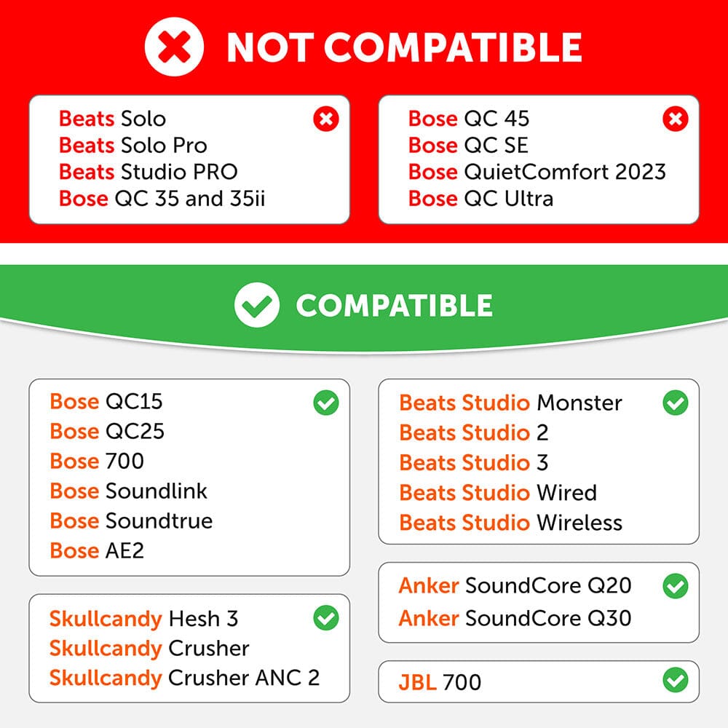
Task: Click the large X icon beside NOT COMPATIBLE
Action: coord(174,47)
